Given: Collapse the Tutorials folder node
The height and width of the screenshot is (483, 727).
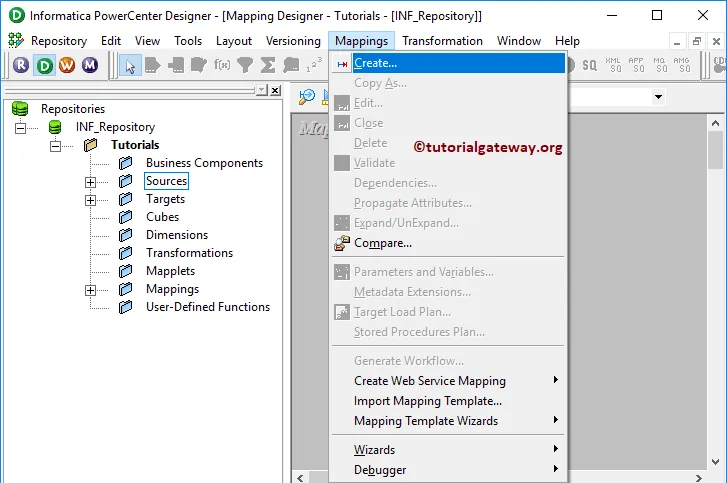Looking at the screenshot, I should point(55,146).
